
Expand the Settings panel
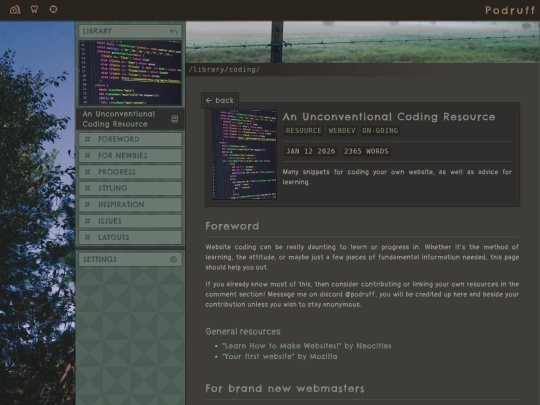pos(130,259)
